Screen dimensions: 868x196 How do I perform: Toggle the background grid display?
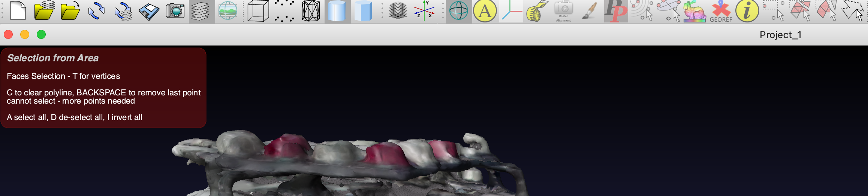click(398, 10)
